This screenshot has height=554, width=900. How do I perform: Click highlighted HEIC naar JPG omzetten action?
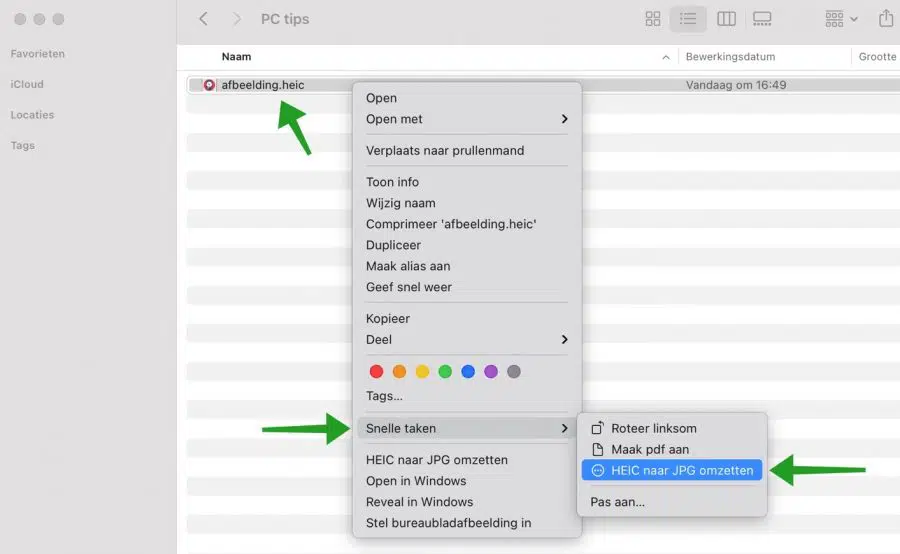click(672, 470)
